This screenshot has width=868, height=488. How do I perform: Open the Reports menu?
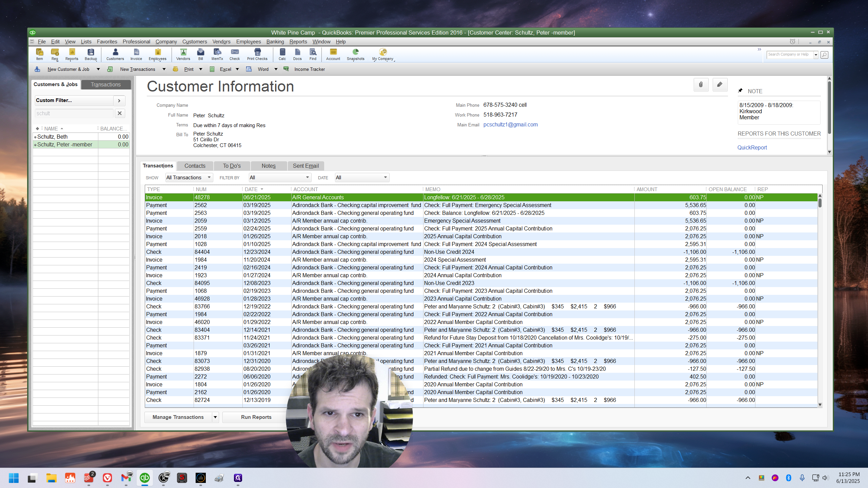[x=298, y=42]
